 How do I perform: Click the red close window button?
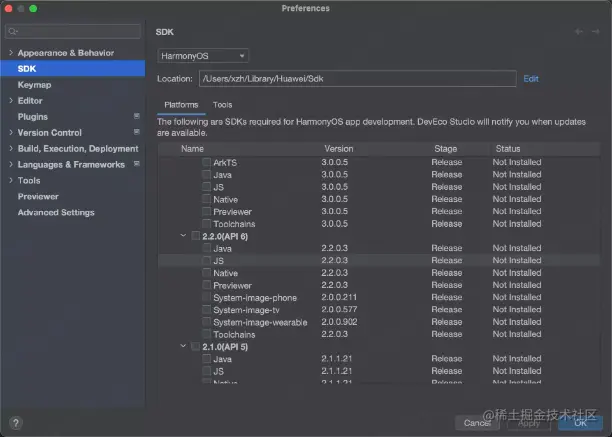pyautogui.click(x=9, y=8)
